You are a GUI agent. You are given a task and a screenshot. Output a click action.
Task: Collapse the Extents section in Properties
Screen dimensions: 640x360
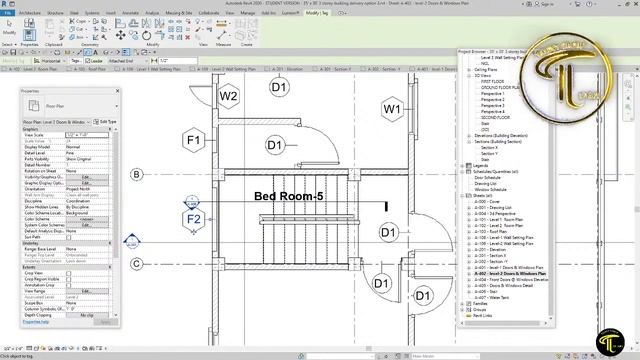pos(110,267)
